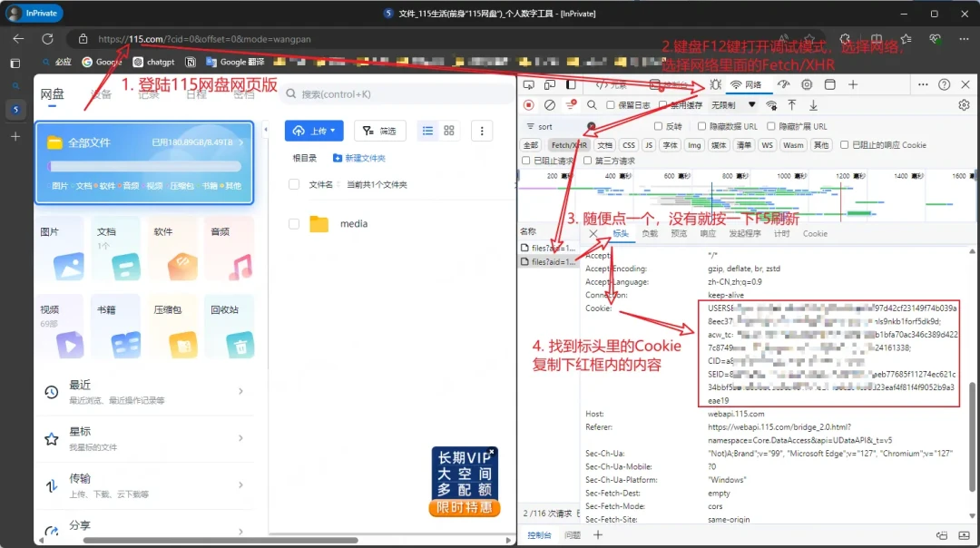Select the 控制台 console drawer tab

coord(539,535)
